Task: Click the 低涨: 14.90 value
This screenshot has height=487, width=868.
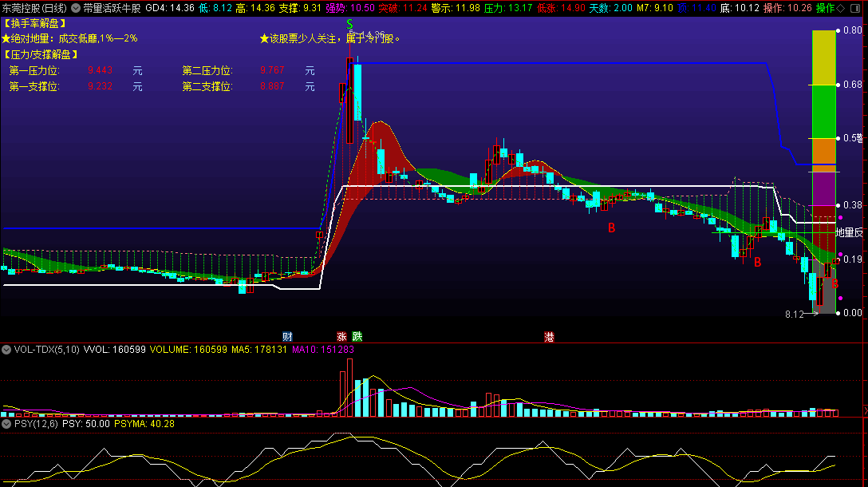Action: coord(561,8)
